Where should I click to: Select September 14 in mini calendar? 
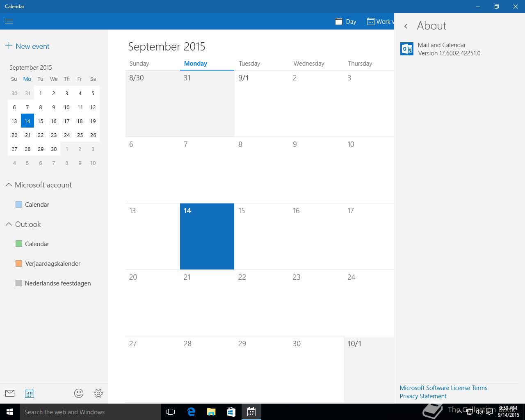pos(27,121)
